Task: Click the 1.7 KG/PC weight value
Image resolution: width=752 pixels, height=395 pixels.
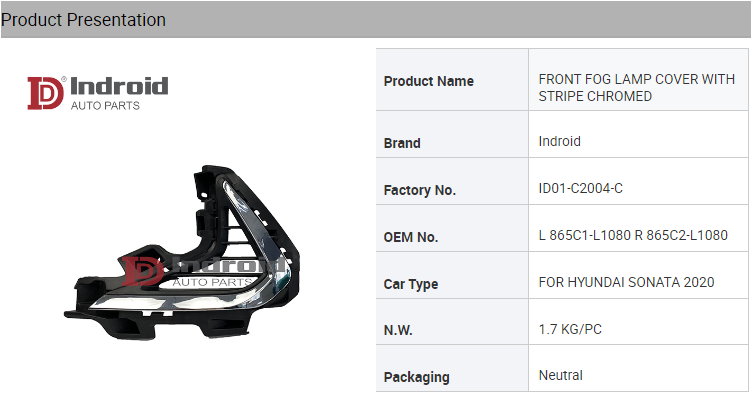Action: (570, 329)
